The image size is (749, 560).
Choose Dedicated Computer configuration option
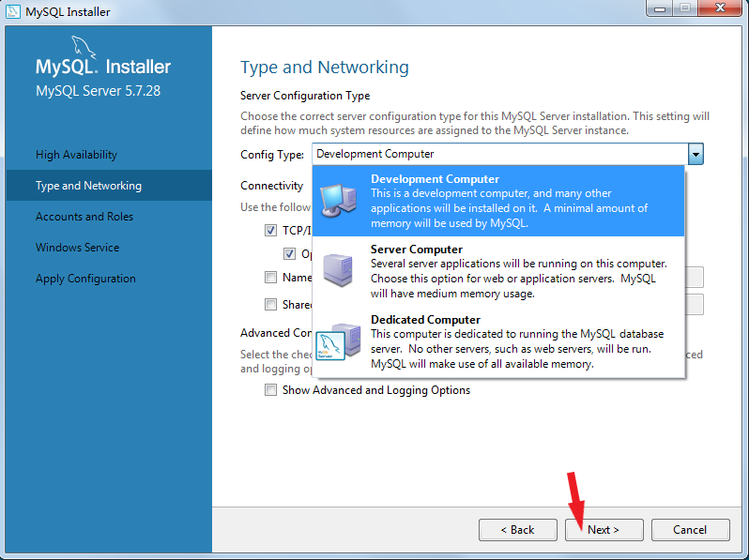pos(498,341)
